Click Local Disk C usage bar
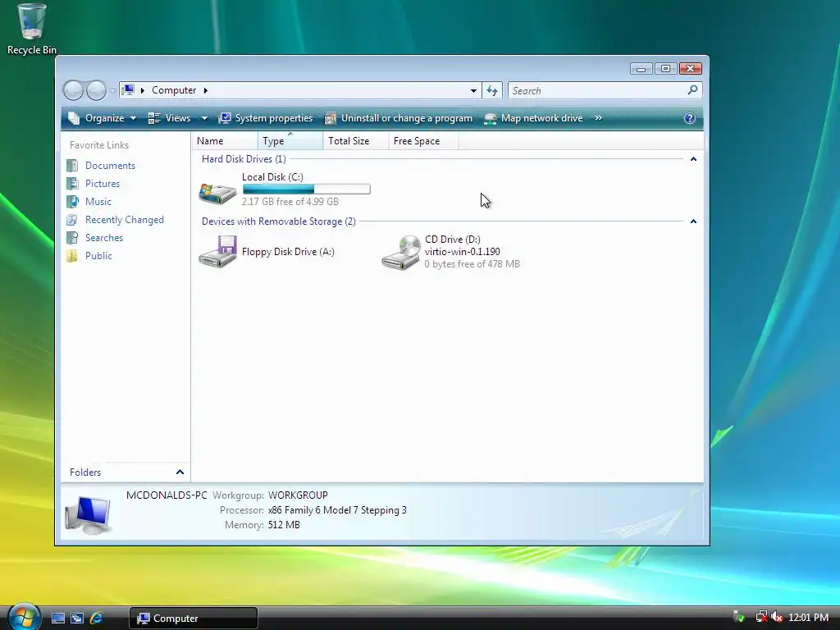 (x=307, y=189)
